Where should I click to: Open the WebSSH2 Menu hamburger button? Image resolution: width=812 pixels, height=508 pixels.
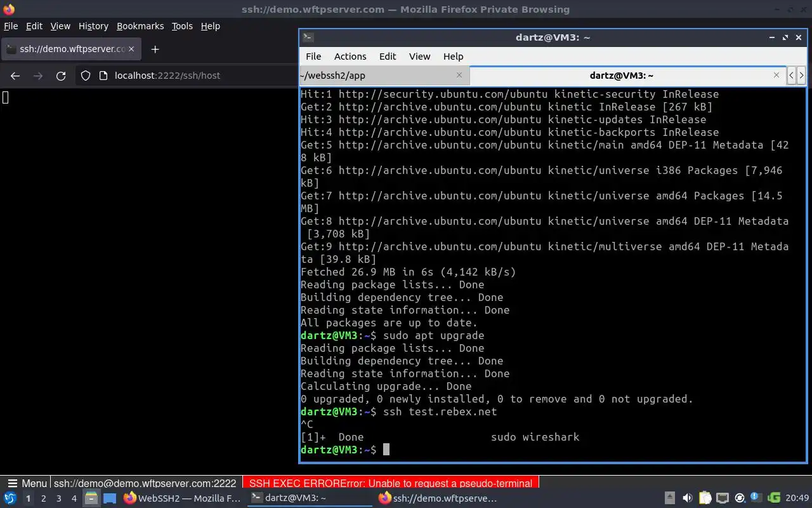coord(26,483)
